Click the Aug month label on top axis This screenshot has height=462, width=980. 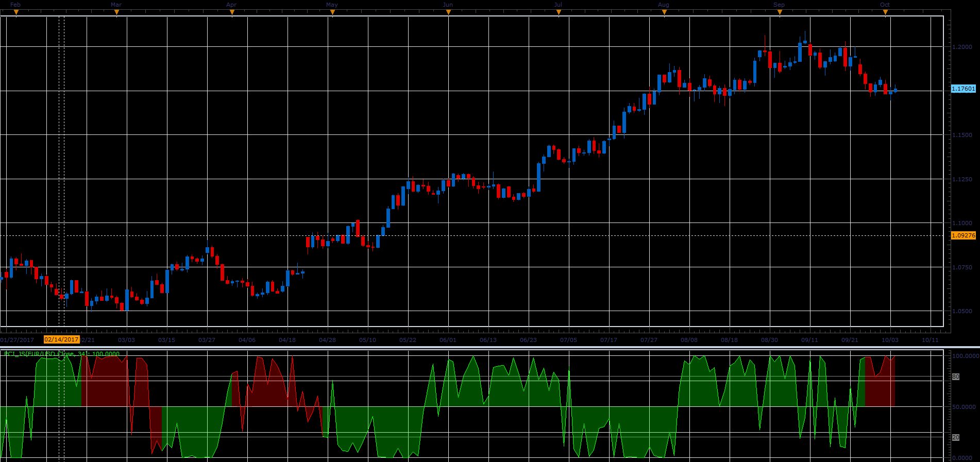coord(664,5)
